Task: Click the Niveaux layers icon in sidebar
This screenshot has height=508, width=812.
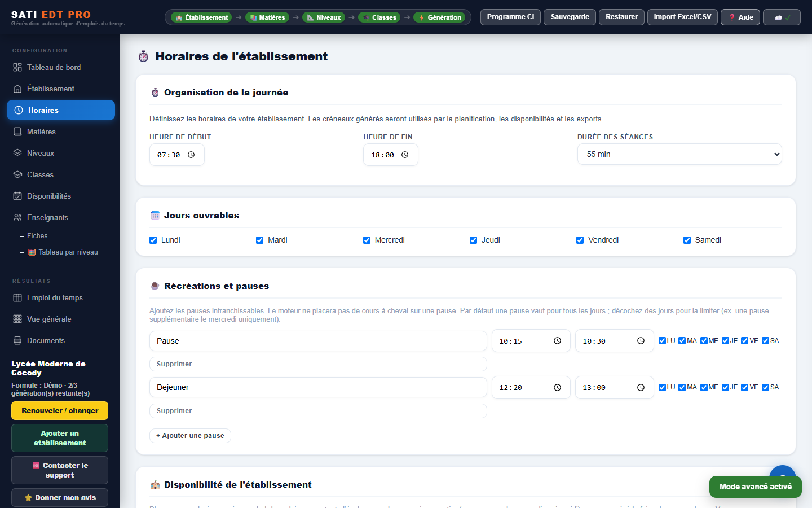Action: pyautogui.click(x=17, y=154)
